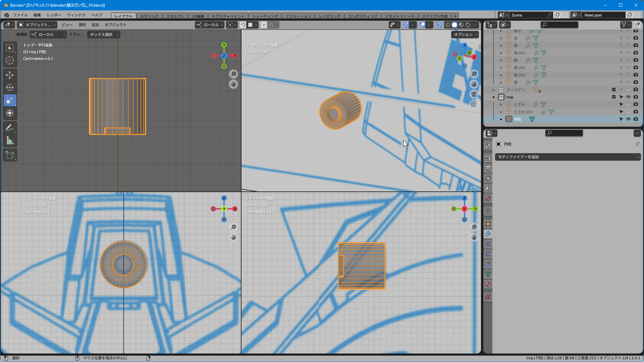
Task: Select the Add Cube tool
Action: 10,155
